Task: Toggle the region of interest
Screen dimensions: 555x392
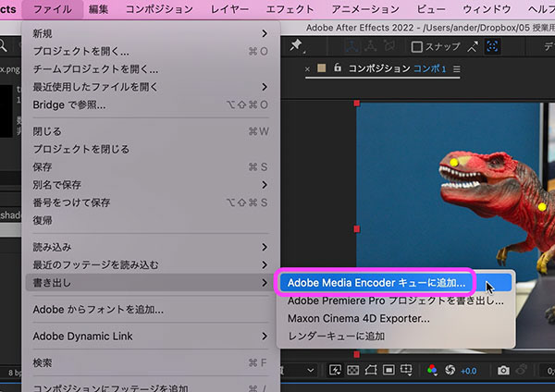Action: point(388,370)
